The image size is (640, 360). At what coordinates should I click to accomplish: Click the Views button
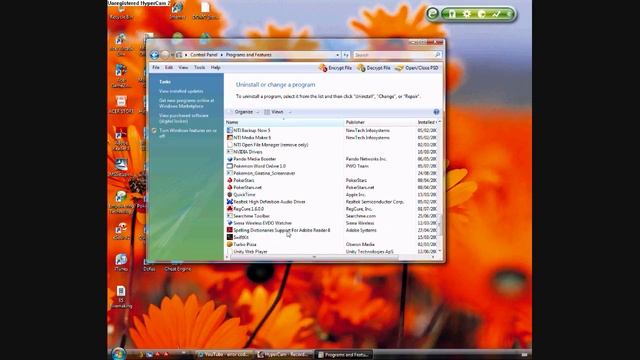[273, 112]
